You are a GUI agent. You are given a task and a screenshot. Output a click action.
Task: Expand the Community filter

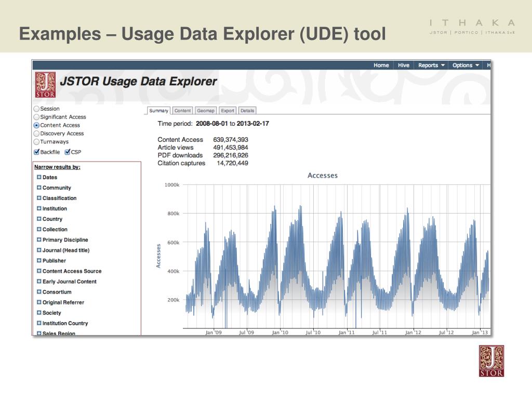point(39,188)
